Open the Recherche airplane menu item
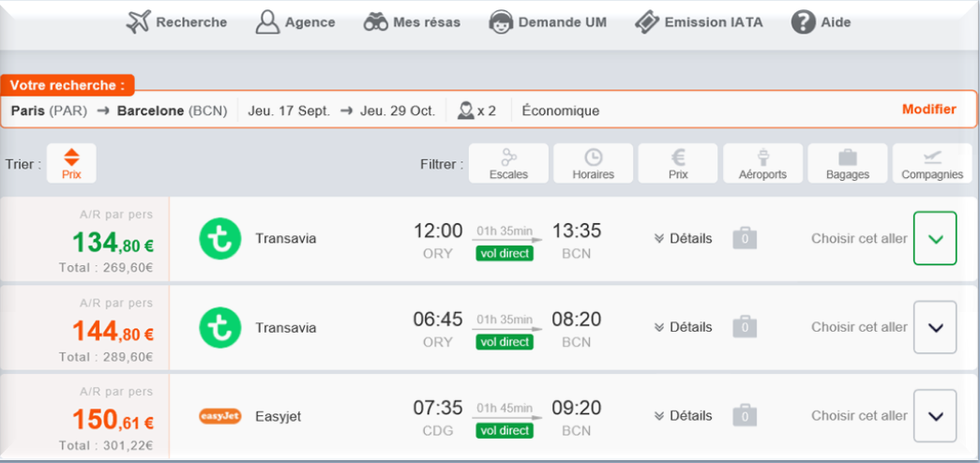The height and width of the screenshot is (463, 980). click(x=176, y=22)
